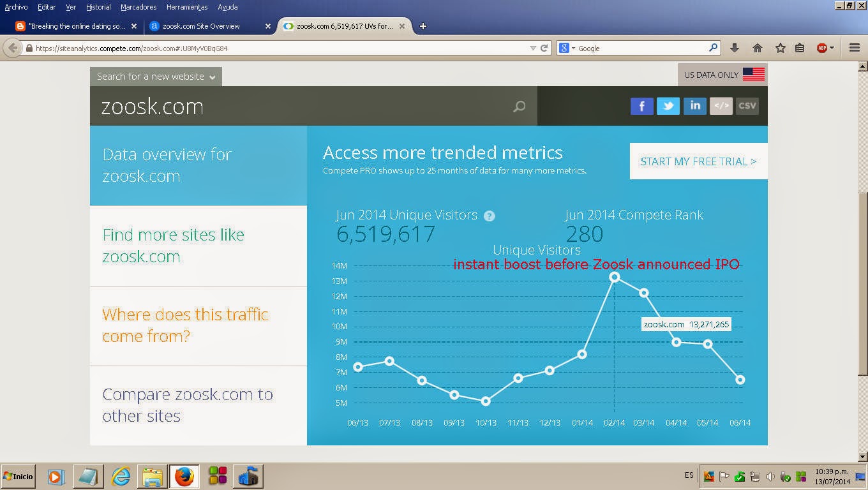This screenshot has height=490, width=868.
Task: Go back to the previous page
Action: point(13,48)
